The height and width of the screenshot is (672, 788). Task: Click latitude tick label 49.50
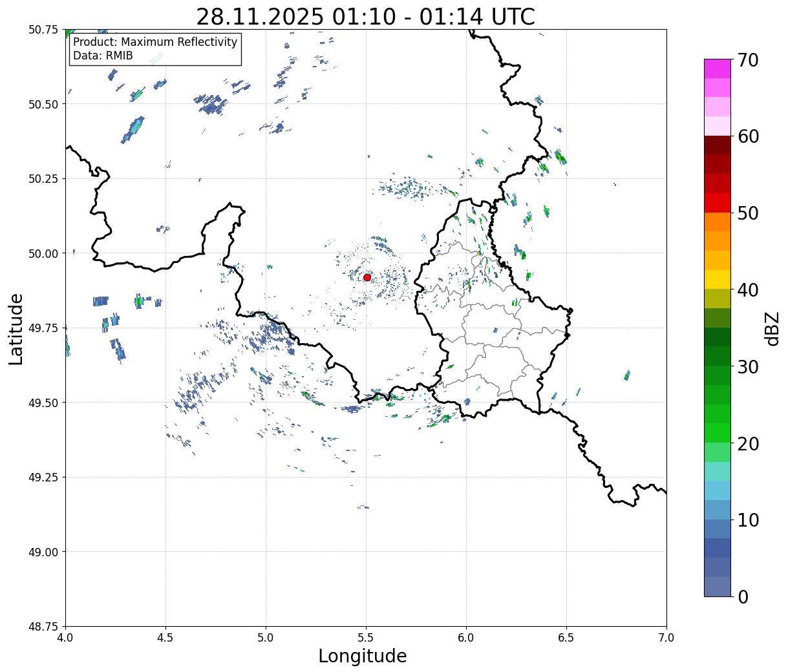point(43,403)
